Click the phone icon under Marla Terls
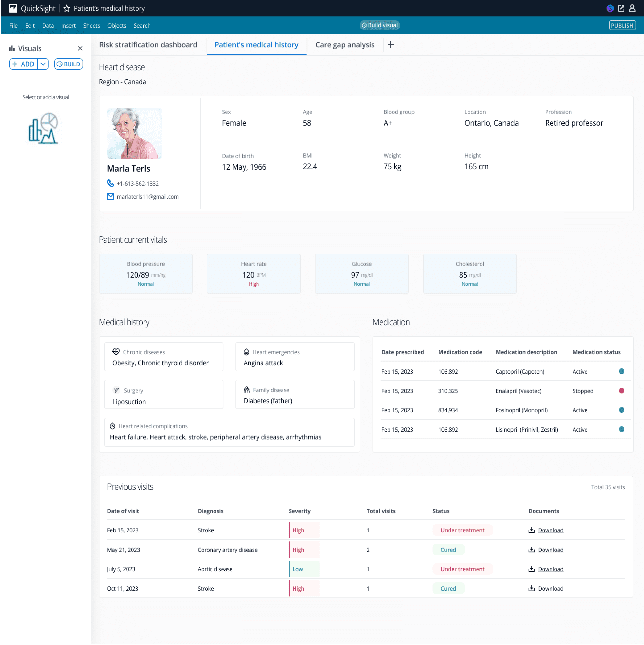This screenshot has height=645, width=644. (x=110, y=183)
